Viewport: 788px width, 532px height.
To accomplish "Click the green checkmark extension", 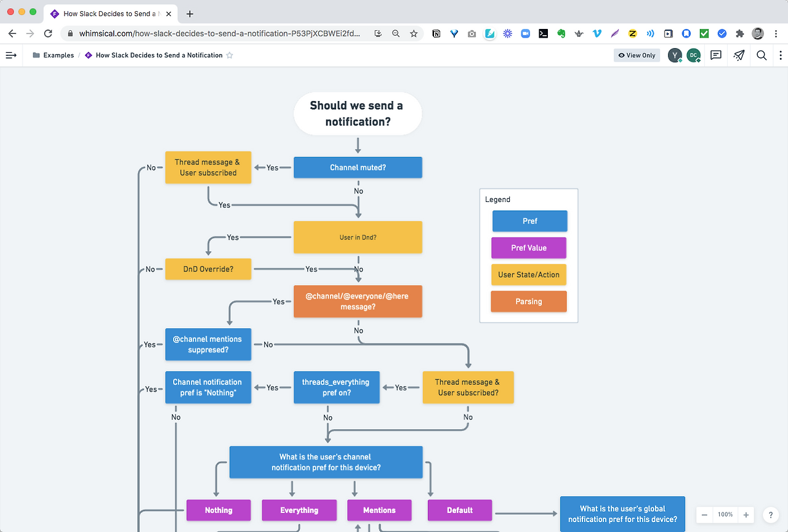I will (x=704, y=34).
